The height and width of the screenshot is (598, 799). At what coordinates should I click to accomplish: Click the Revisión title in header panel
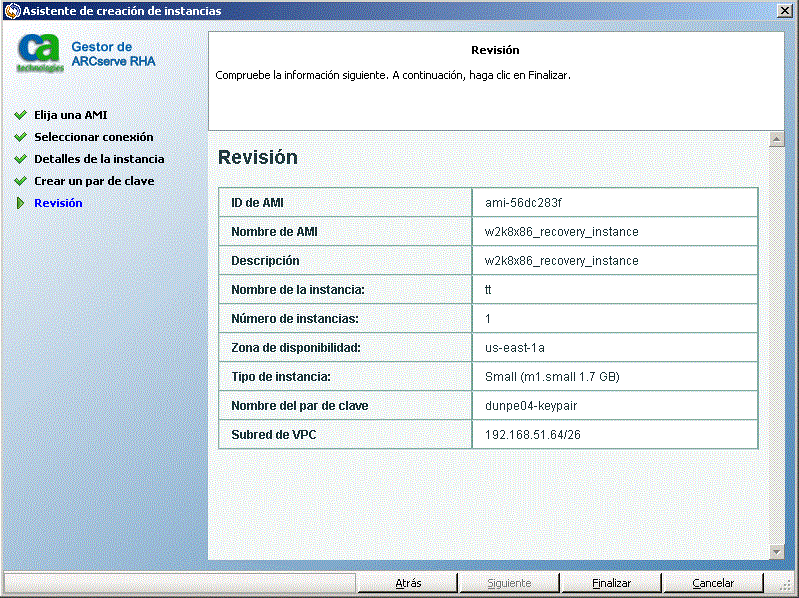pyautogui.click(x=495, y=50)
